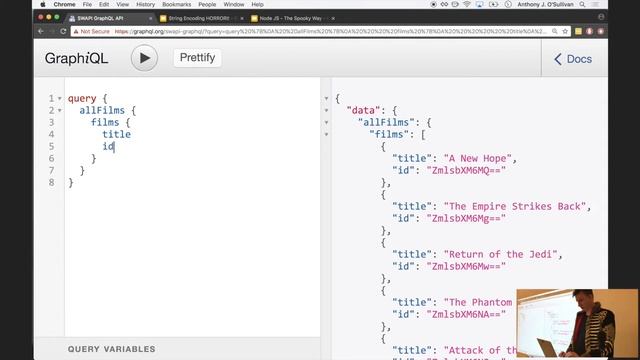Open the File menu
The height and width of the screenshot is (360, 640).
point(87,4)
